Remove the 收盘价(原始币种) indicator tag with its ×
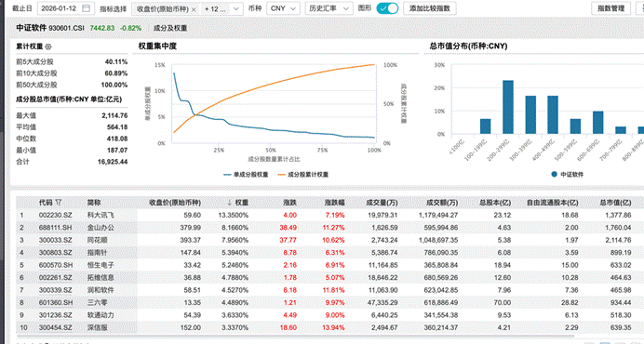644x344 pixels. click(x=194, y=9)
